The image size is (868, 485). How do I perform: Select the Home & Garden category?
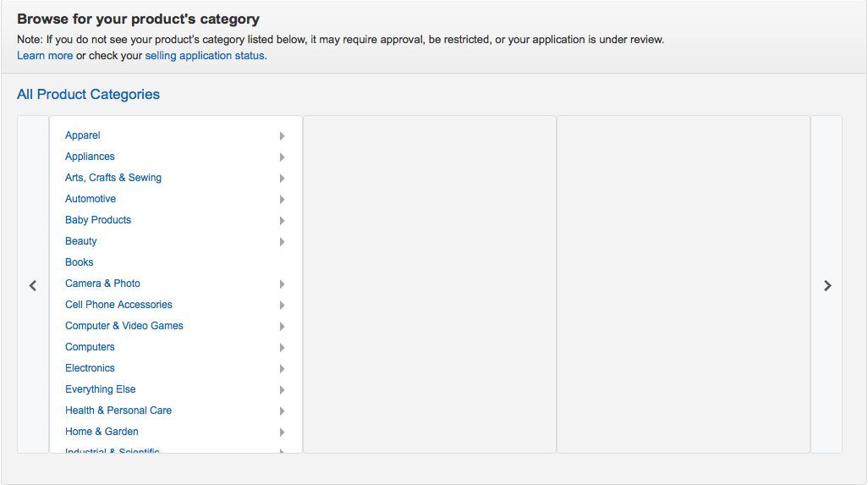pos(102,432)
